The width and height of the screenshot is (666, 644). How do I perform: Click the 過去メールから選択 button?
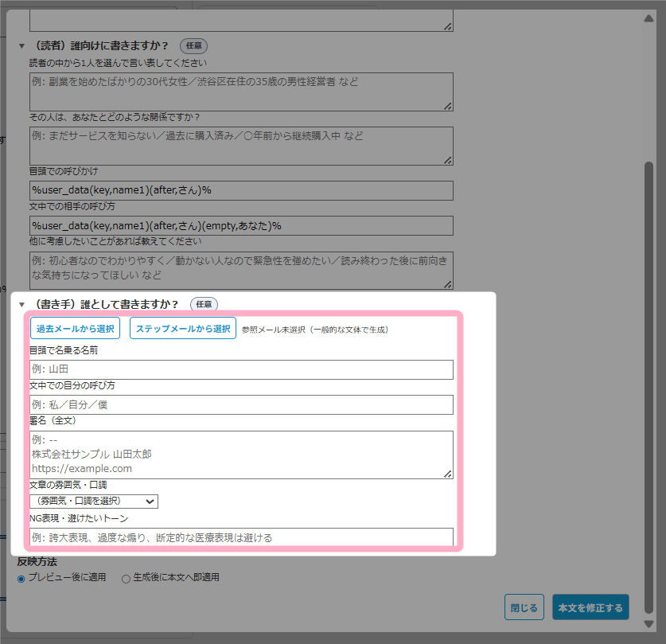(x=76, y=329)
